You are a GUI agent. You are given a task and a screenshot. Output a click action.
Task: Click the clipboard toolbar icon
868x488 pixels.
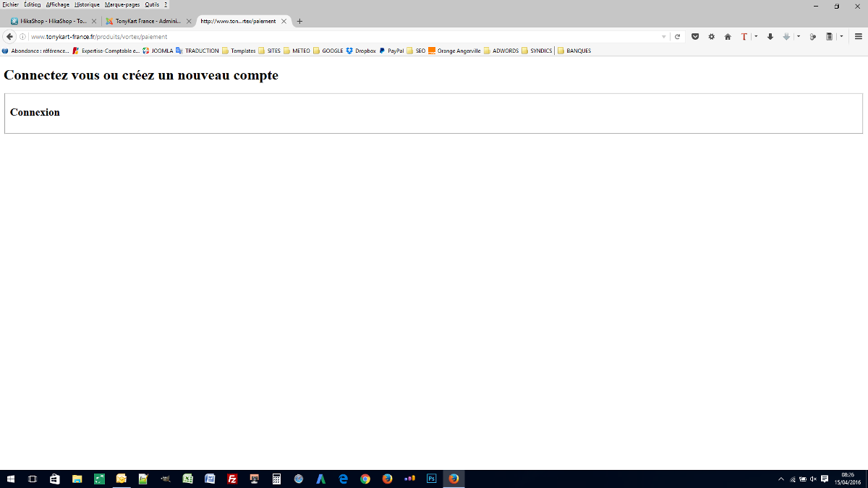[x=830, y=37]
